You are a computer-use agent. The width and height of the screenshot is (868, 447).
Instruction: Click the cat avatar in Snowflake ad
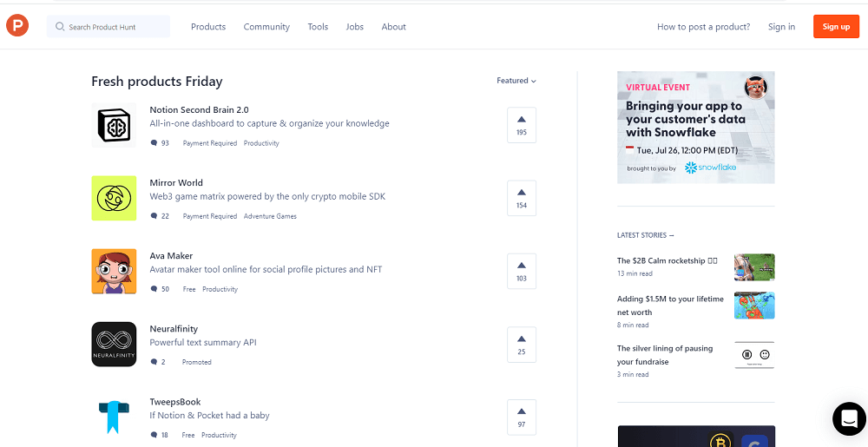[756, 88]
